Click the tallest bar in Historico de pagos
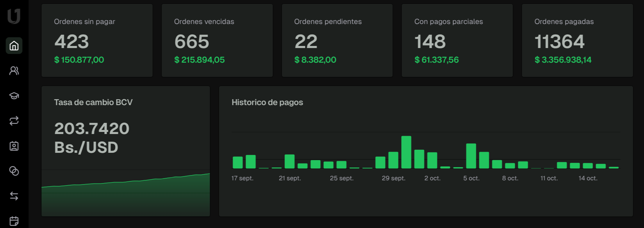Screen dimensions: 644x228 tap(406, 152)
